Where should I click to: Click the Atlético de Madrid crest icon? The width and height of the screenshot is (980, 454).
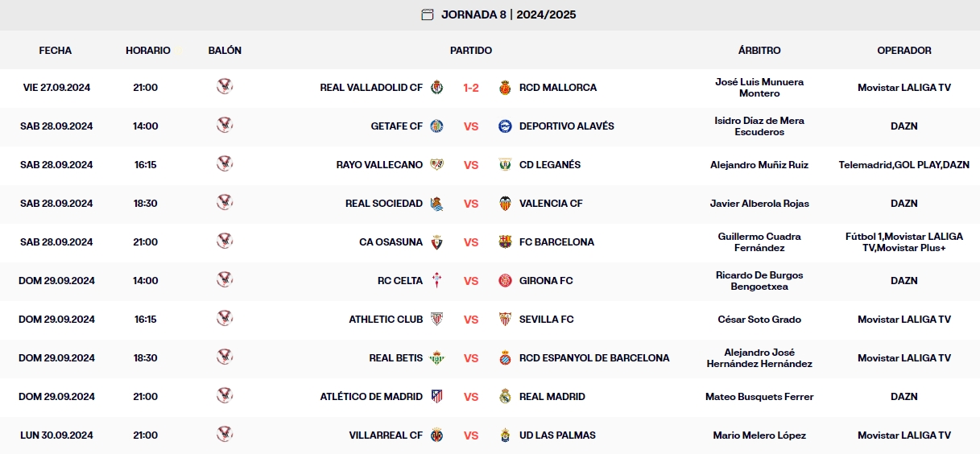click(436, 396)
